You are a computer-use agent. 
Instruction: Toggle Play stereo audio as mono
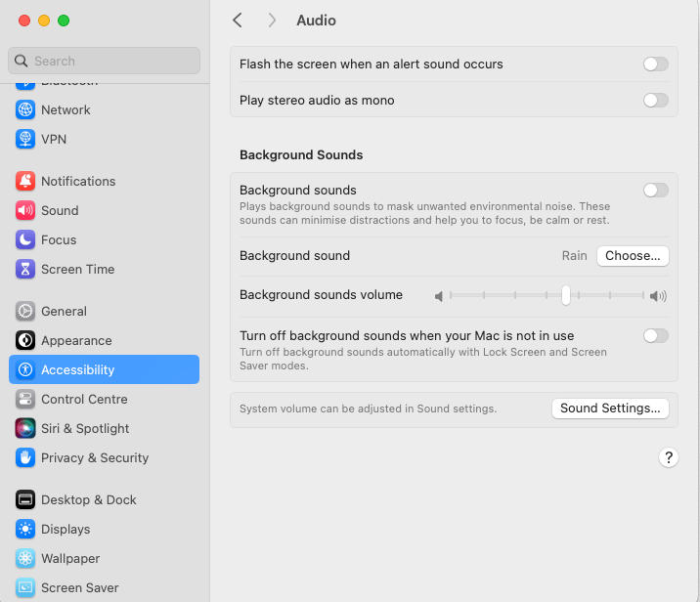655,101
